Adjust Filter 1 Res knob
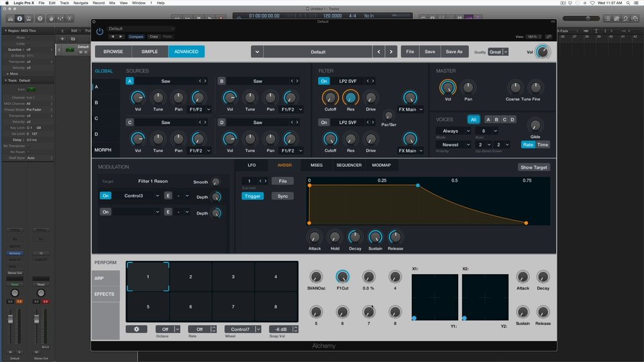The height and width of the screenshot is (362, 644). [x=350, y=98]
